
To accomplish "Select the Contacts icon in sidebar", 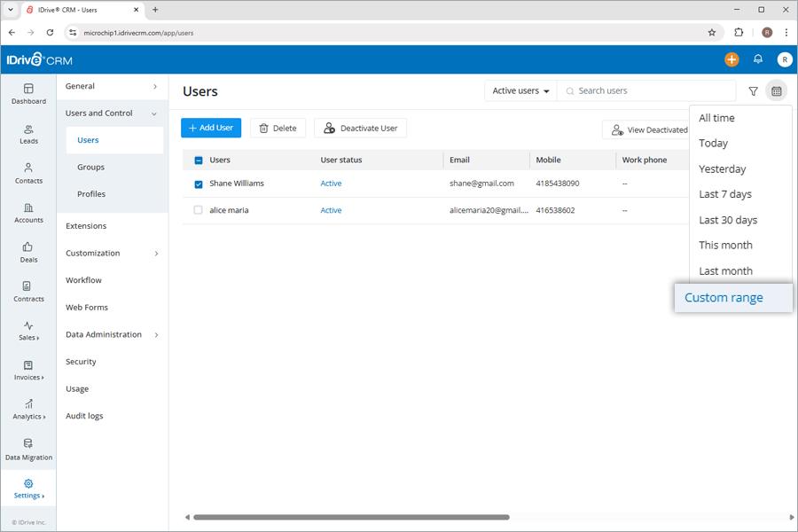I will pyautogui.click(x=28, y=174).
